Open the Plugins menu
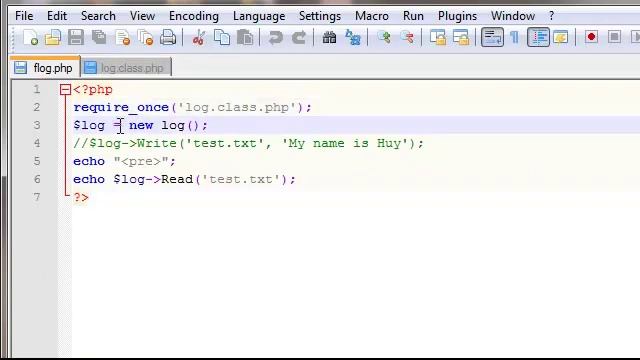 coord(457,16)
